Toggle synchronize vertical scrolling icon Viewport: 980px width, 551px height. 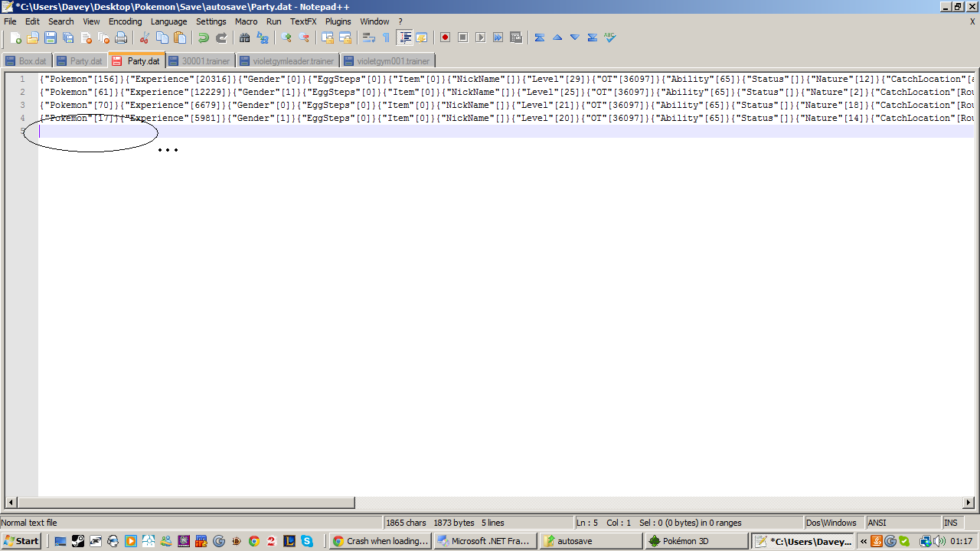[328, 37]
